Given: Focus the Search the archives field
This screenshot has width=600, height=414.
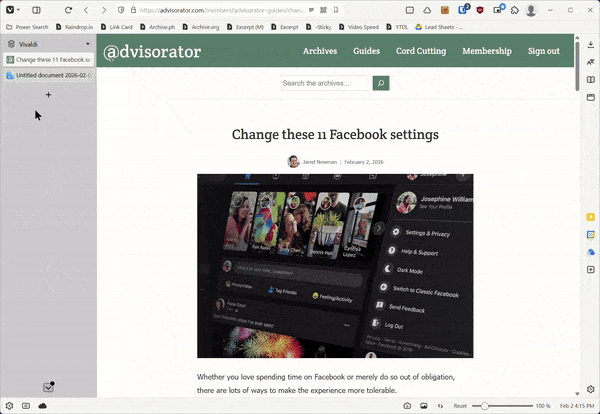Looking at the screenshot, I should (x=326, y=83).
